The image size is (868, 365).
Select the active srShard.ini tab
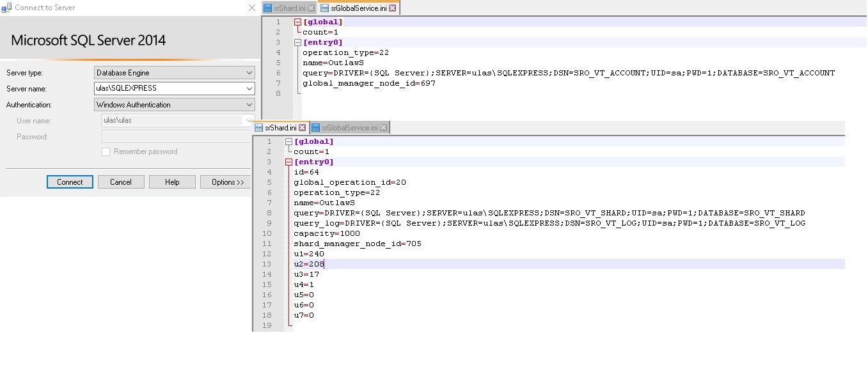click(x=280, y=128)
